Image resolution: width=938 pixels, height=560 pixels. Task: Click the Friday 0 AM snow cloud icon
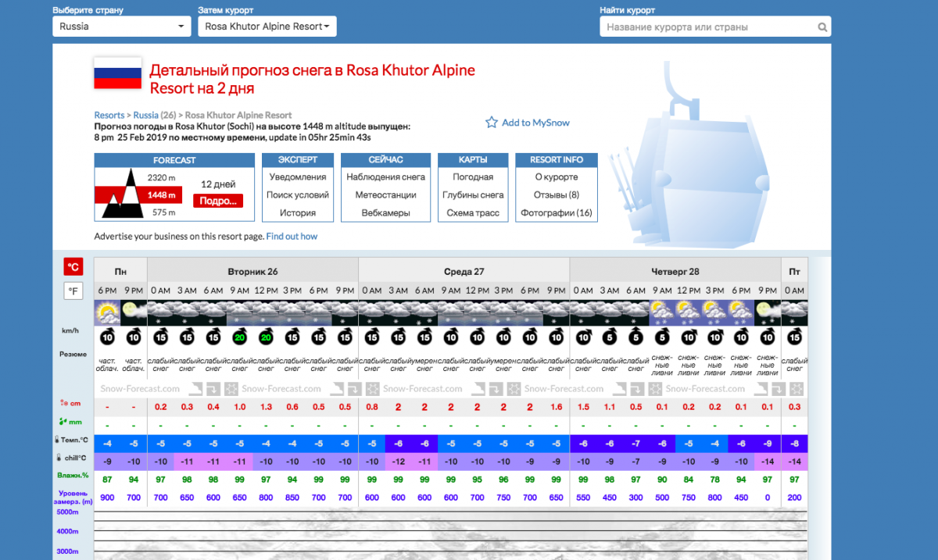[x=795, y=313]
